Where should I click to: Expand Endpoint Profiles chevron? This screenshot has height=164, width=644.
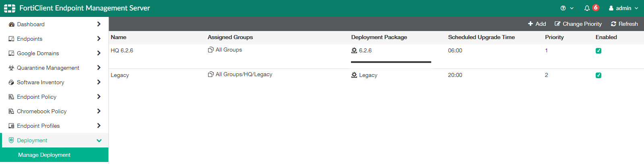tap(99, 126)
